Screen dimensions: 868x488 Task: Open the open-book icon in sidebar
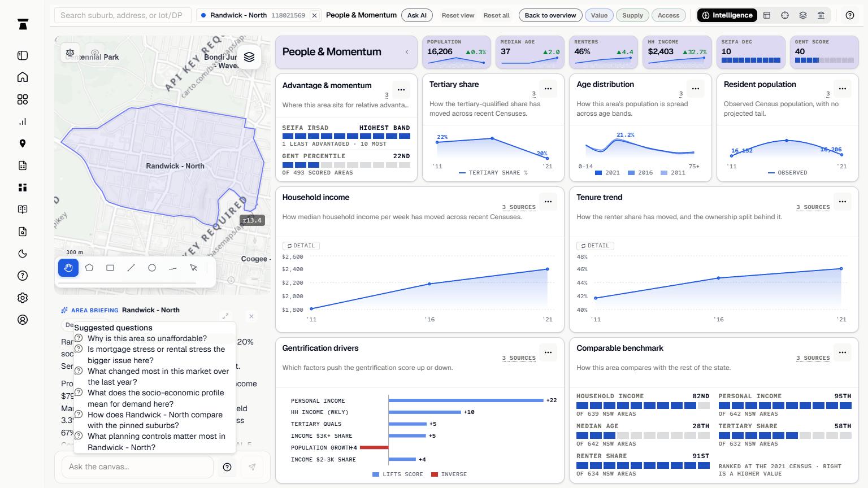coord(23,210)
